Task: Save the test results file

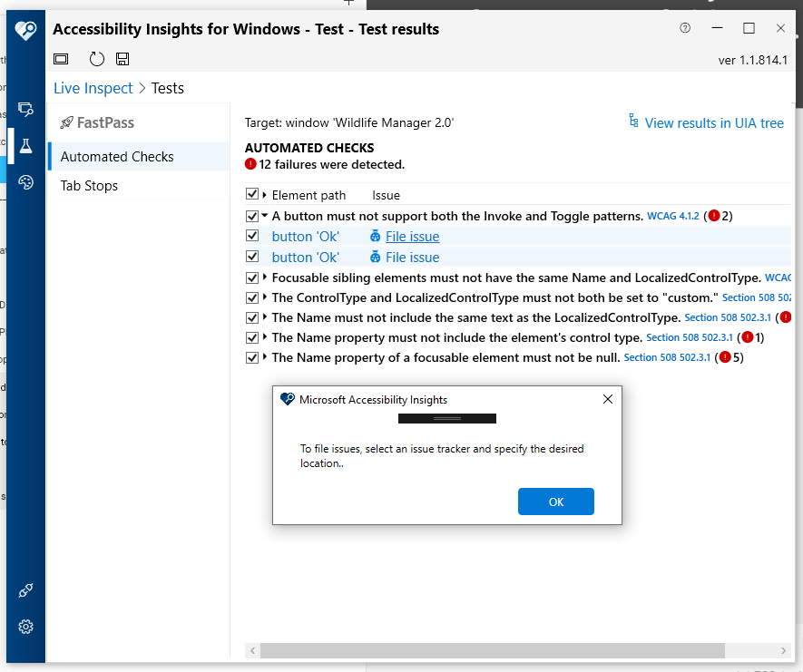Action: (x=122, y=59)
